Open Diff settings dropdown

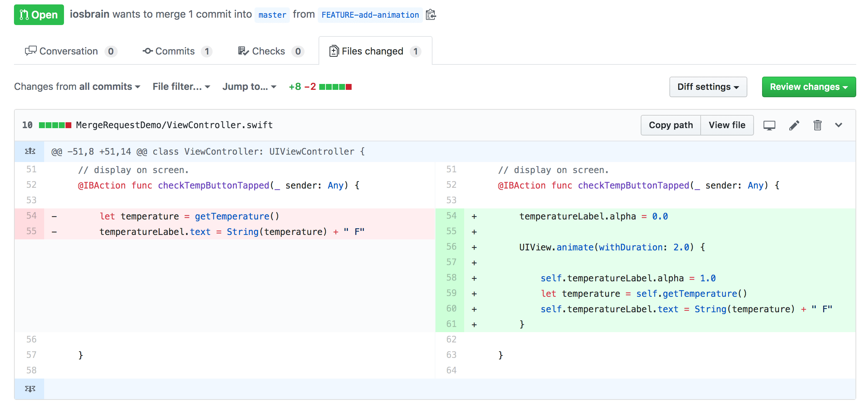(708, 87)
